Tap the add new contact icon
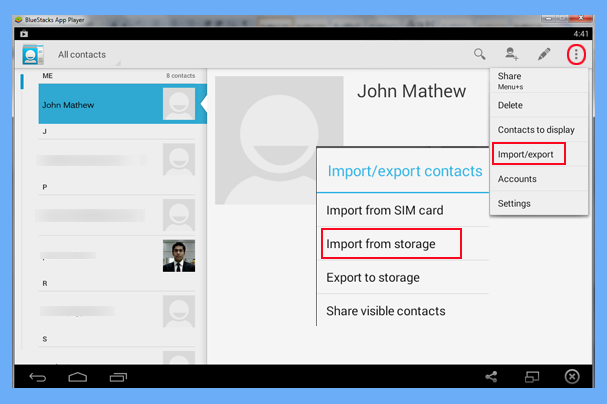Image resolution: width=607 pixels, height=404 pixels. [512, 54]
